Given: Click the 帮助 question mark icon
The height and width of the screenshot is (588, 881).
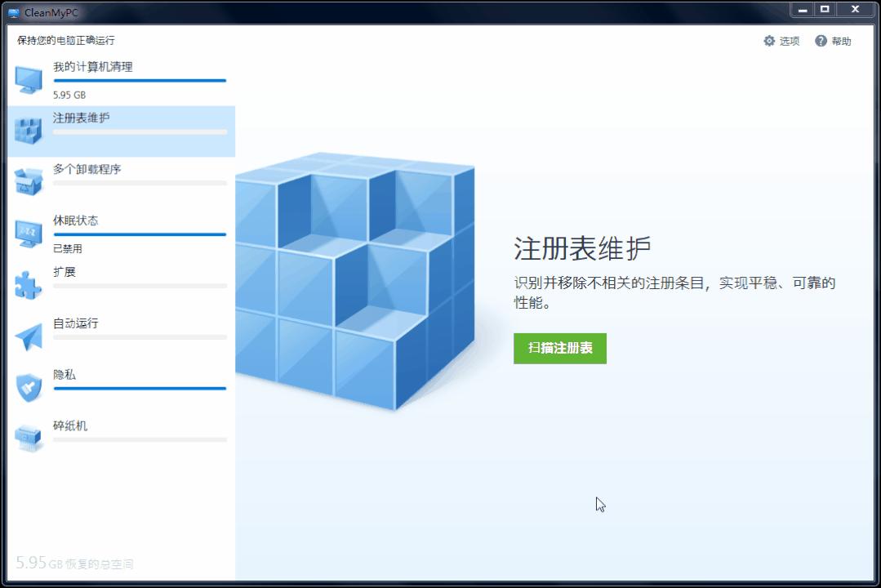Looking at the screenshot, I should [x=818, y=40].
